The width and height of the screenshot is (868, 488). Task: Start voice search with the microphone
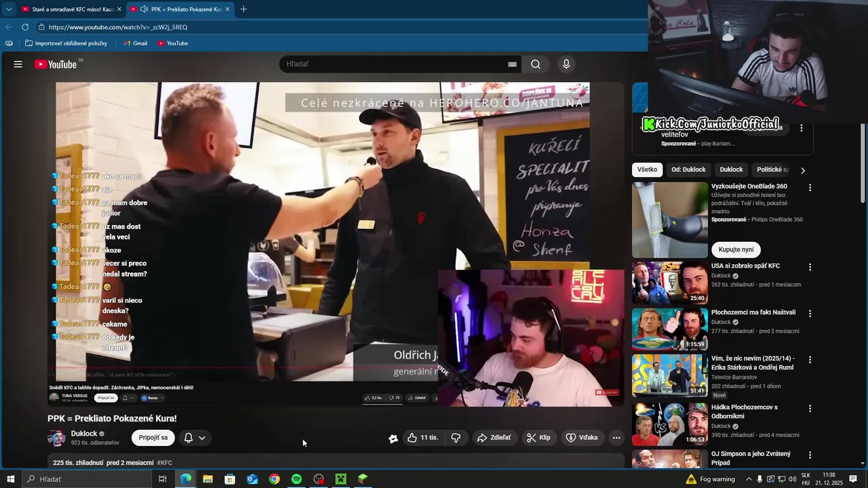pyautogui.click(x=566, y=64)
